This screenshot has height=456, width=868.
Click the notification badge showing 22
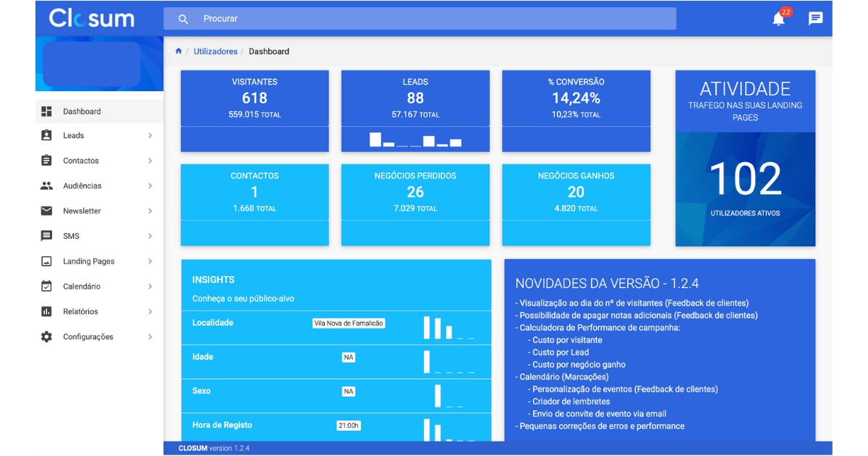coord(786,12)
